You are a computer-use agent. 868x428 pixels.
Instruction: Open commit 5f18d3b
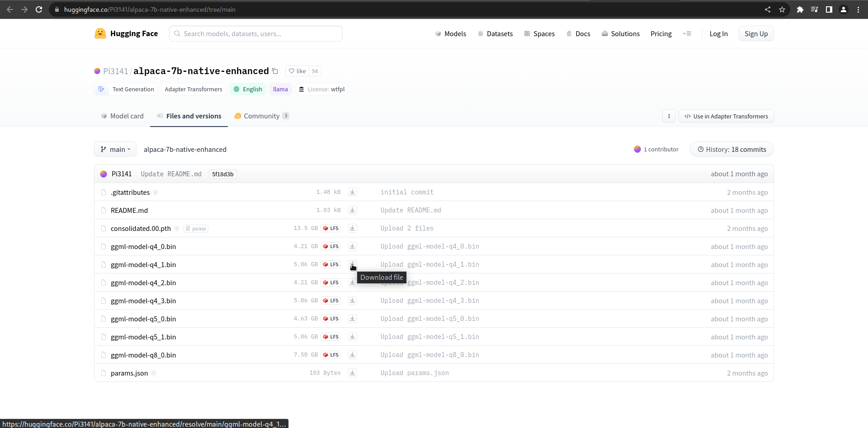coord(223,174)
